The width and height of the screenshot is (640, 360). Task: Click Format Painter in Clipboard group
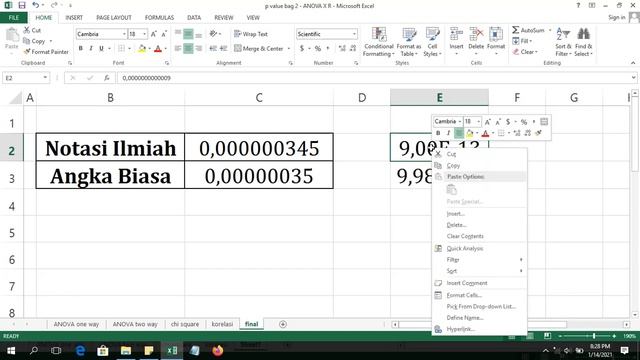46,52
